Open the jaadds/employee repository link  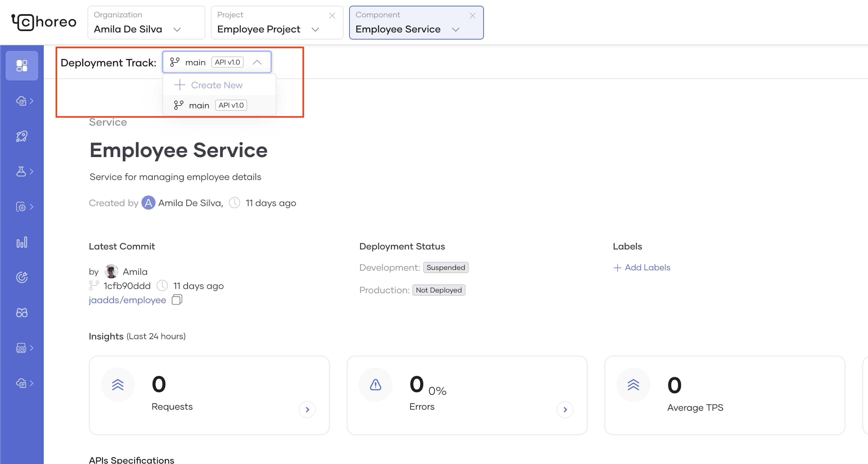(127, 300)
